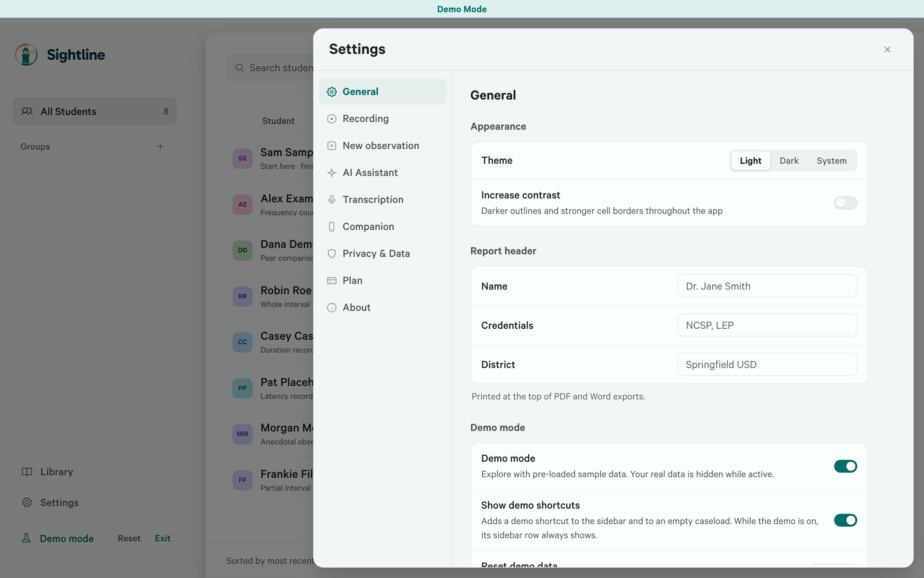Click the Plan card icon
This screenshot has height=578, width=924.
click(331, 281)
